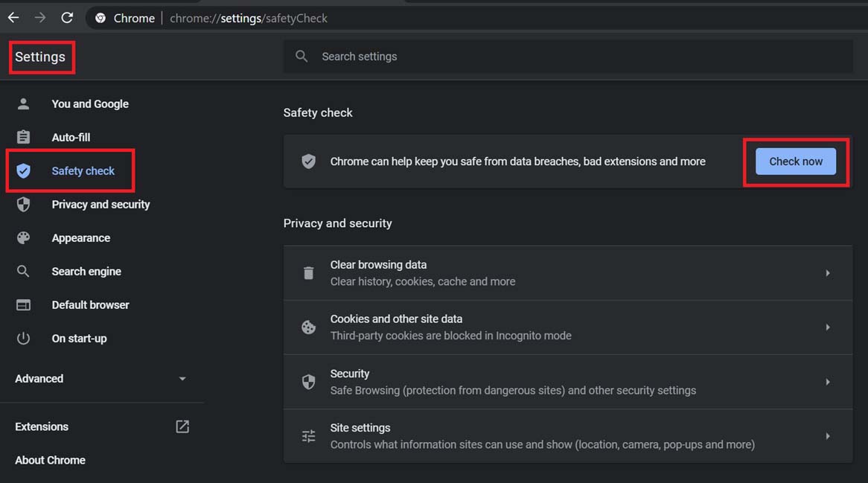Click the 'Chrome can help keep you safe' message
Screen dimensions: 868x483
click(x=517, y=161)
